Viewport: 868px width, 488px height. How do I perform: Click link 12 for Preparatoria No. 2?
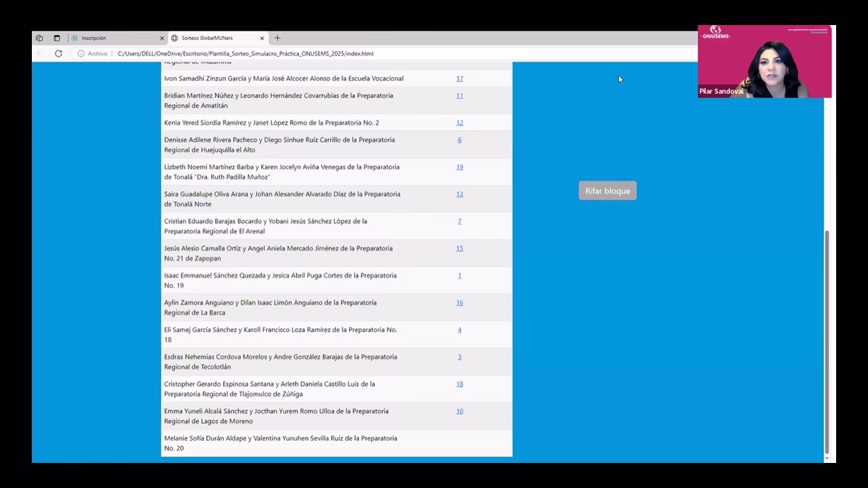tap(459, 123)
